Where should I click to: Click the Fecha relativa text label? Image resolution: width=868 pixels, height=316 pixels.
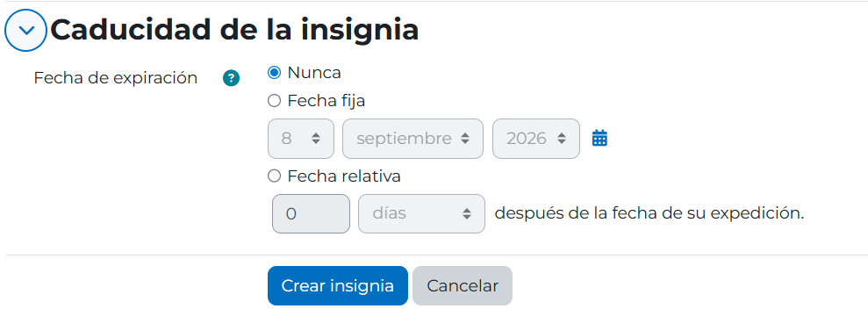(x=344, y=176)
